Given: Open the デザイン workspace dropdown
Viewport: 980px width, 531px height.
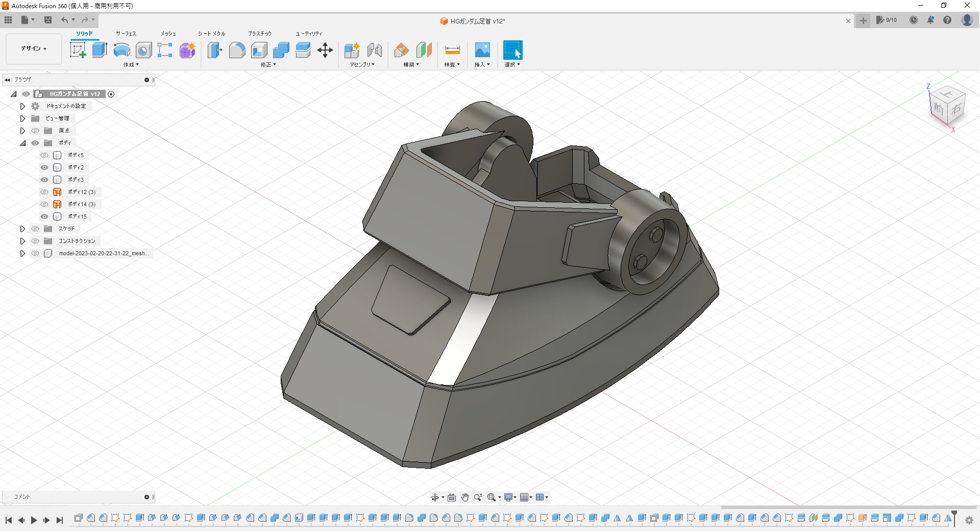Looking at the screenshot, I should (x=34, y=49).
